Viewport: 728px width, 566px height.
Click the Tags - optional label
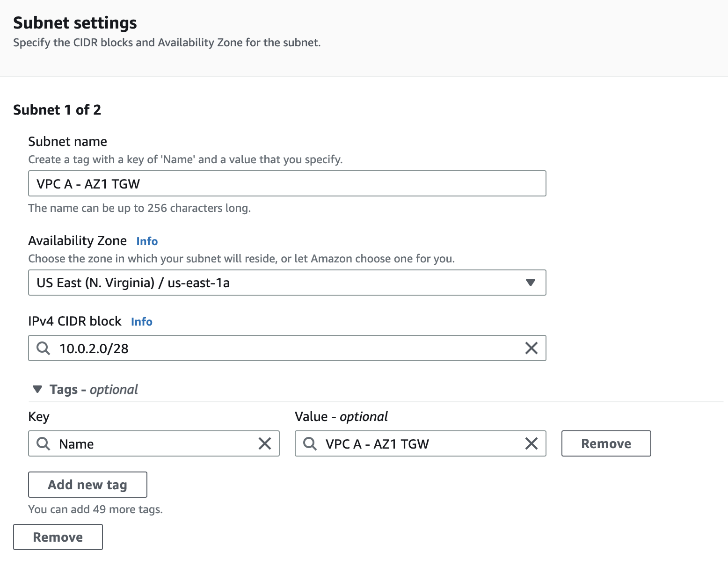(x=94, y=390)
